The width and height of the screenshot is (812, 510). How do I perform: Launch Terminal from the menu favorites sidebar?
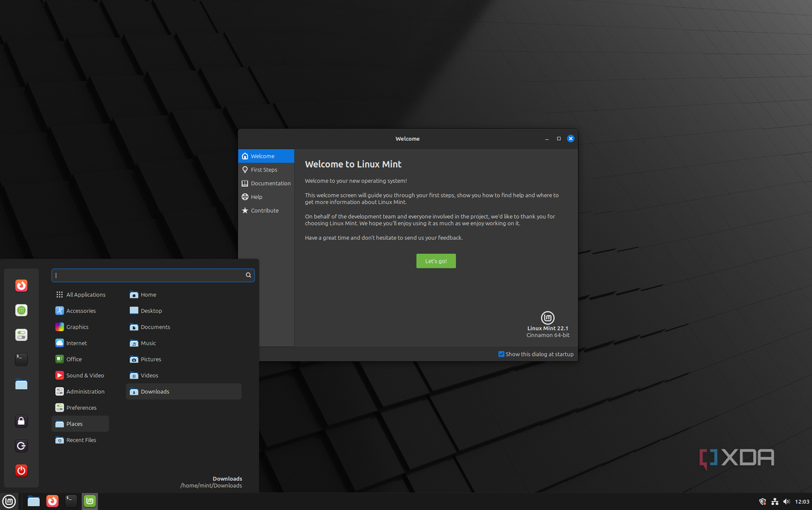click(x=21, y=360)
